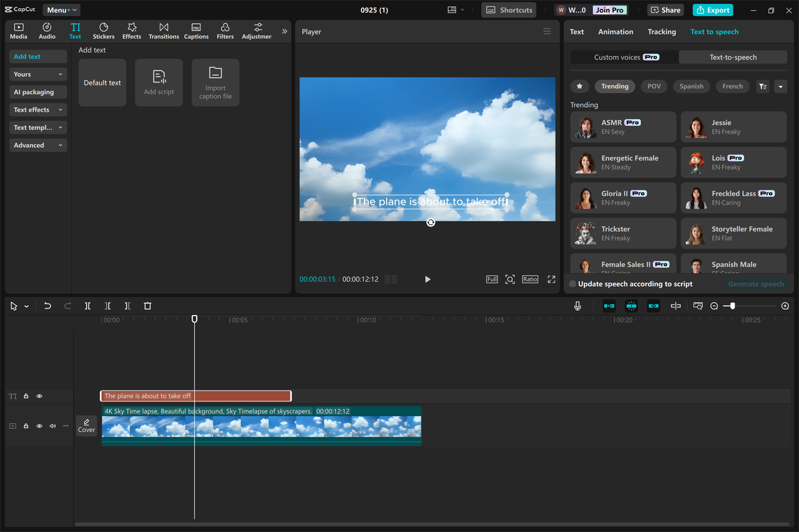Hide the video track with the eye icon

tap(39, 425)
